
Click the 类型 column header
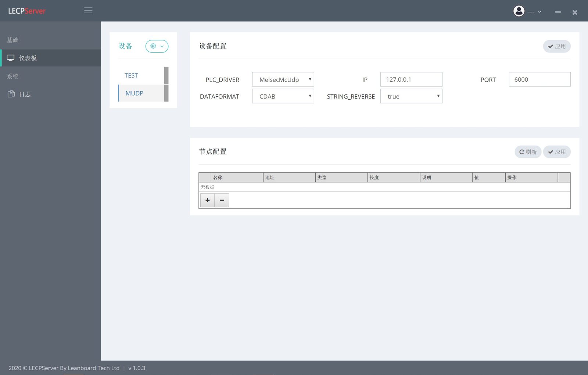[341, 178]
